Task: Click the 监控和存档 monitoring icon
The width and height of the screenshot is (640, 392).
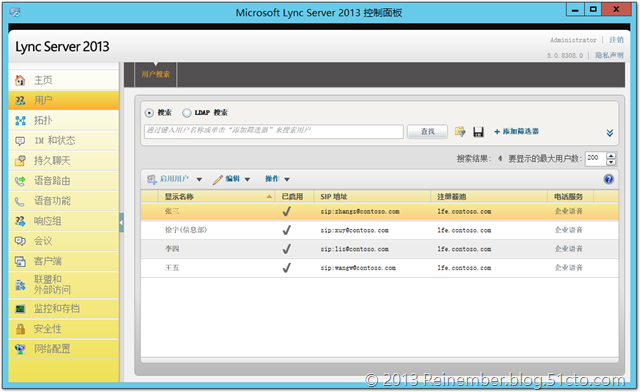Action: tap(20, 309)
